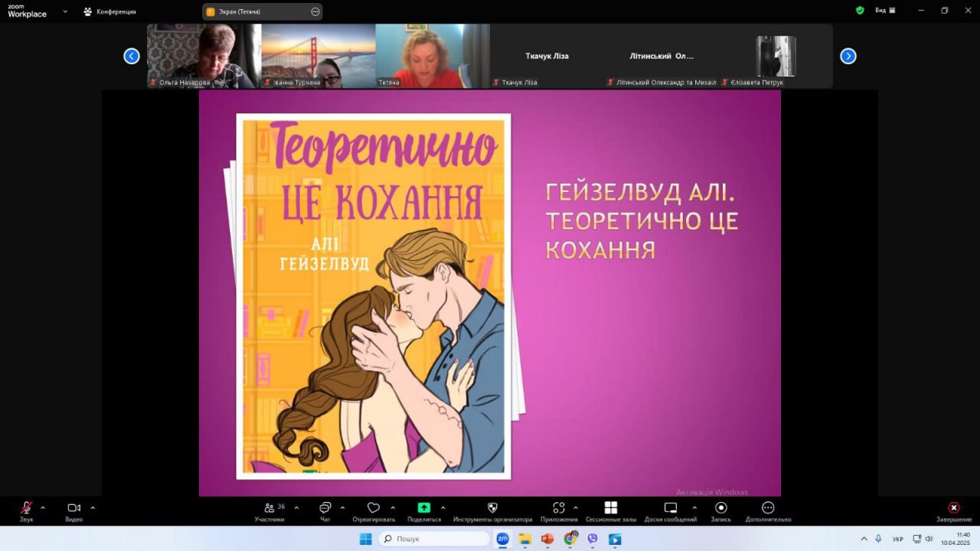Open Zoom Workplace dropdown arrow
This screenshot has width=980, height=551.
pyautogui.click(x=65, y=11)
